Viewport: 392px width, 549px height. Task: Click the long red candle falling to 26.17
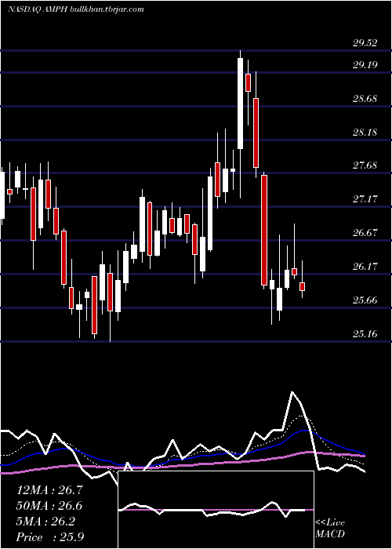pos(264,230)
